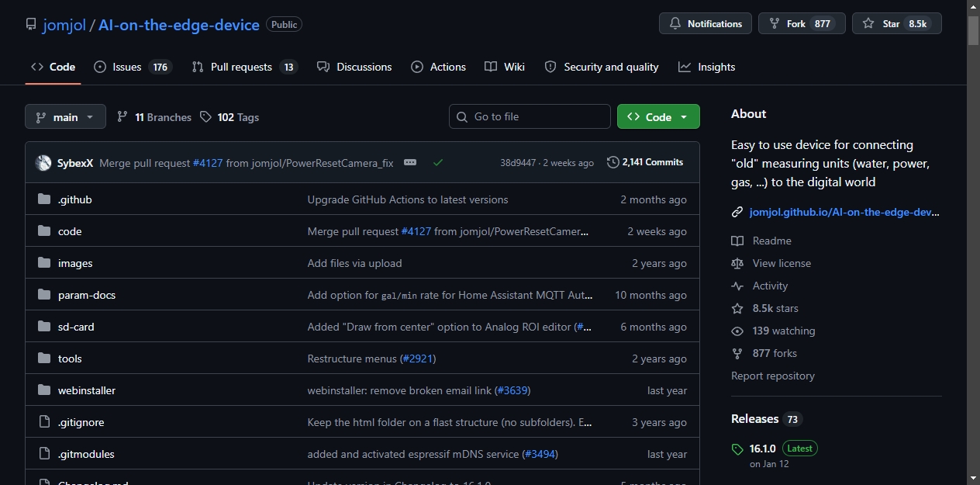The width and height of the screenshot is (980, 485).
Task: Click the .gitmodules file icon
Action: click(44, 454)
